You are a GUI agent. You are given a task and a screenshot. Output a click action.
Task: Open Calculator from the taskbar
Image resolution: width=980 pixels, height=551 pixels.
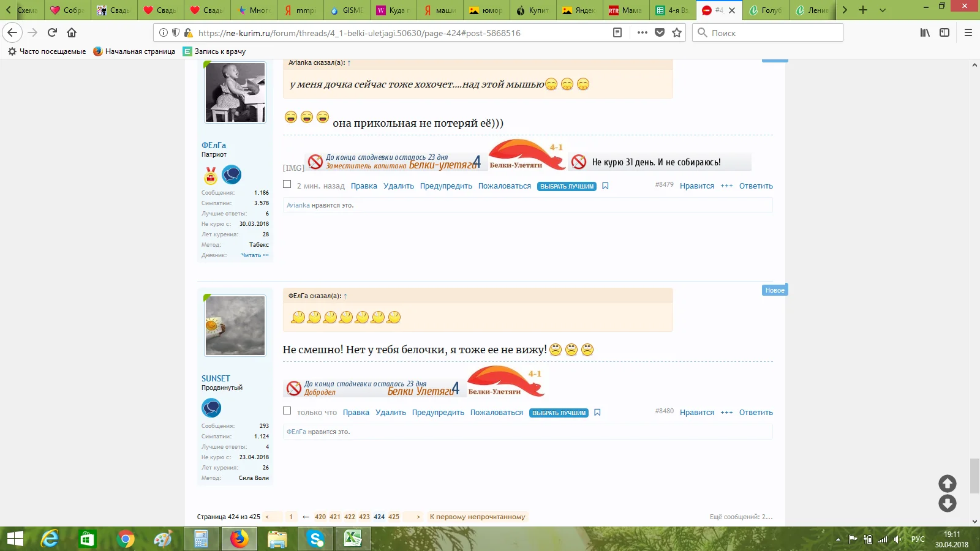(x=202, y=539)
